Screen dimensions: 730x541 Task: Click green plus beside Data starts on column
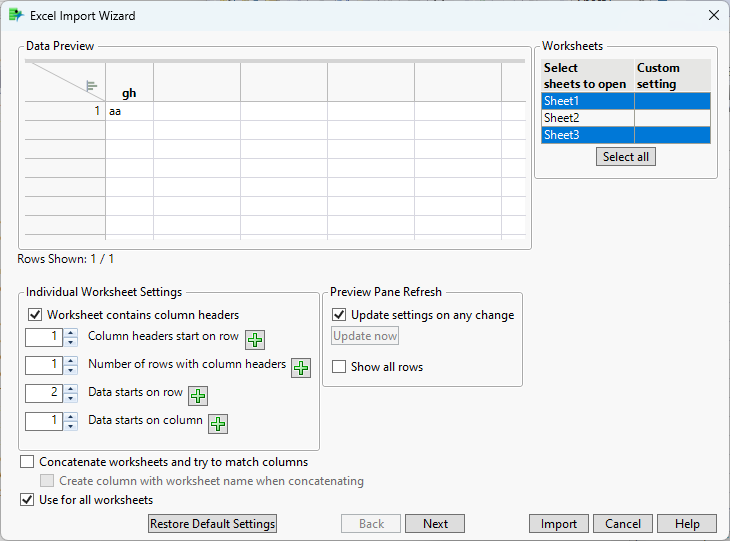[217, 423]
